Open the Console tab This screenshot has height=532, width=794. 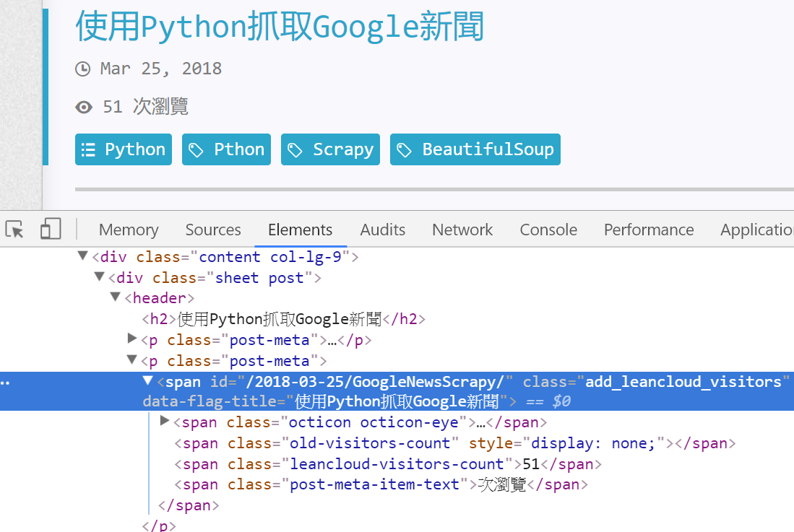click(x=548, y=230)
